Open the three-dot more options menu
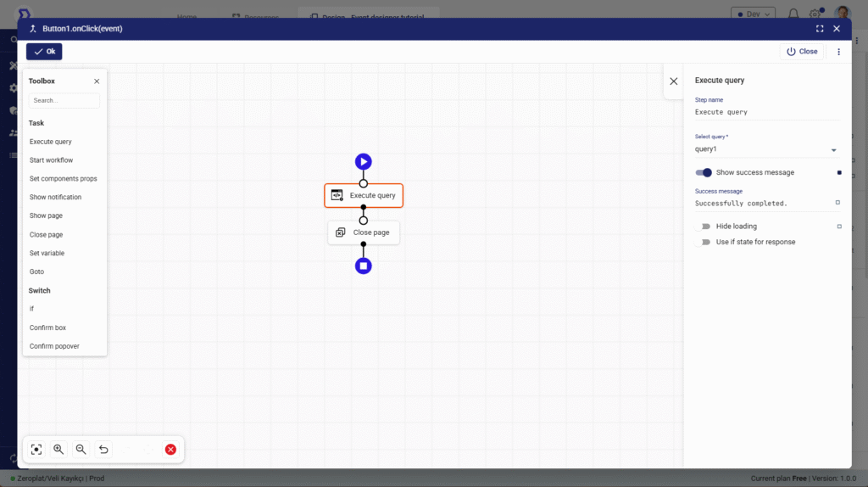Image resolution: width=868 pixels, height=487 pixels. [x=839, y=52]
